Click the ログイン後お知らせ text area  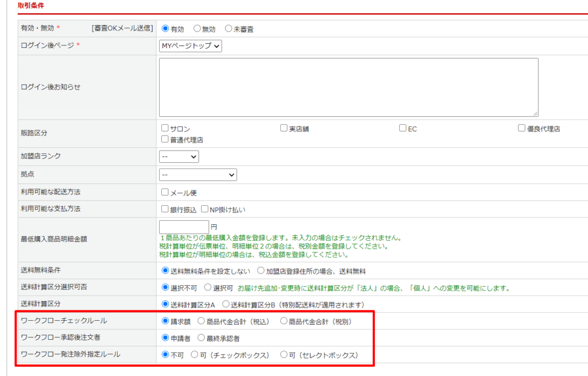coord(349,87)
